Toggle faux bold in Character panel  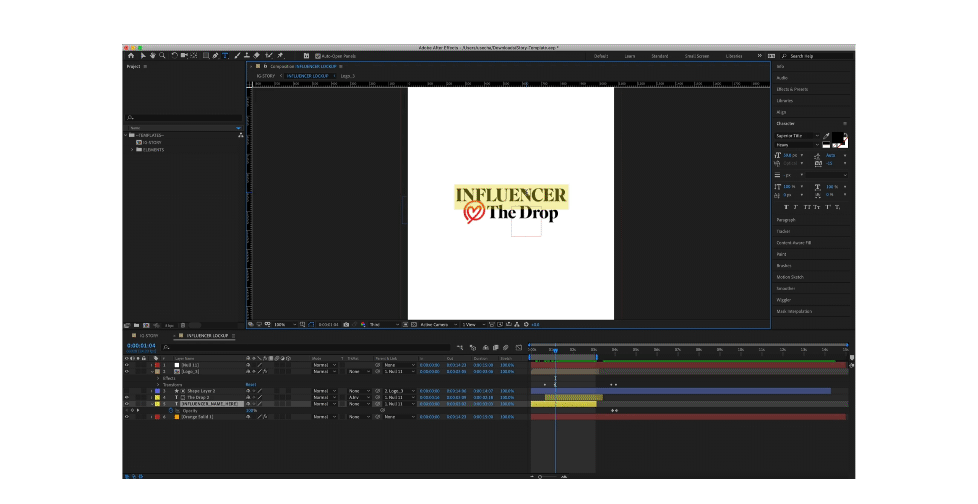coord(786,207)
